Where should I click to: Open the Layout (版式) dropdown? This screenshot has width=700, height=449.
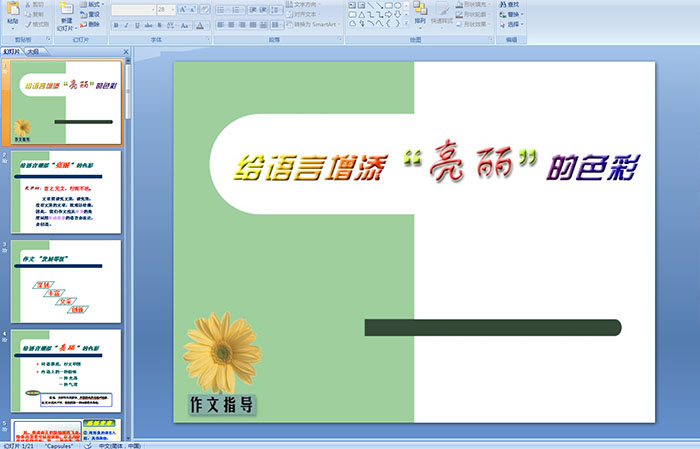click(x=92, y=4)
